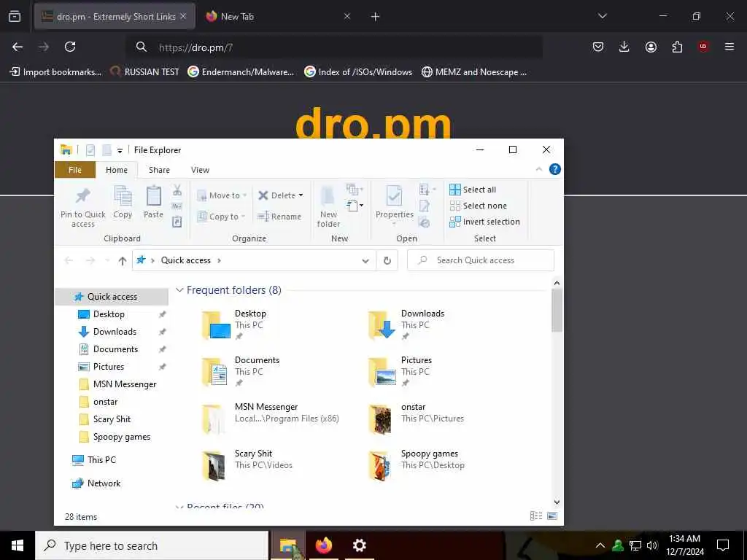Go up one folder level arrow
The width and height of the screenshot is (747, 560).
point(123,260)
